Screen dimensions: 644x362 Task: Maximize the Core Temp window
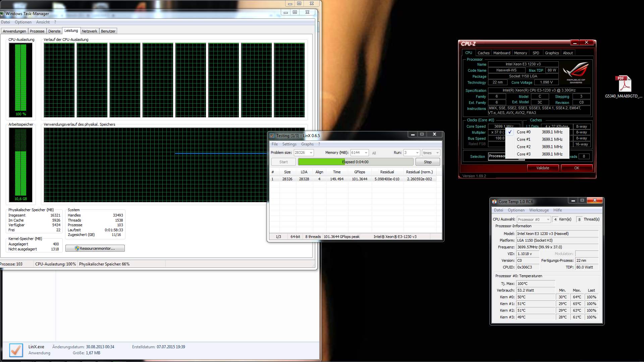point(582,200)
